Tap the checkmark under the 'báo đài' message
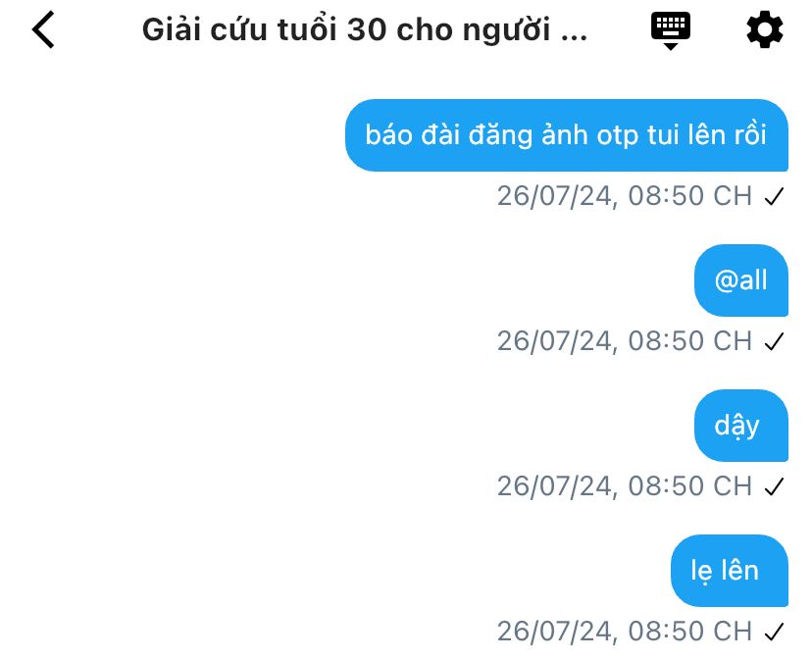This screenshot has height=660, width=812. pos(774,196)
